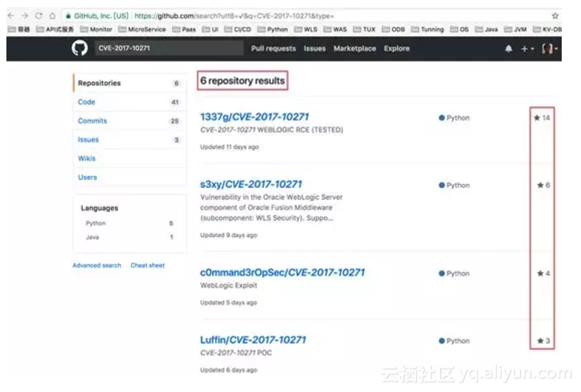The image size is (581, 392).
Task: Switch to Issues results in sidebar
Action: pos(129,140)
